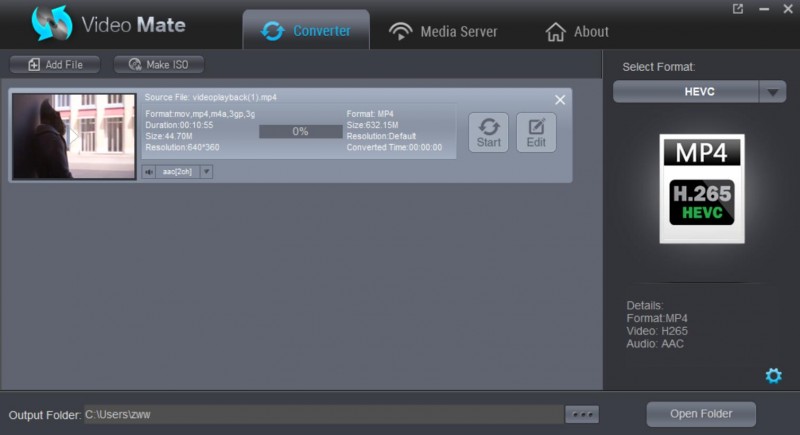Expand the Select Format dropdown arrow
This screenshot has width=800, height=435.
pos(772,92)
